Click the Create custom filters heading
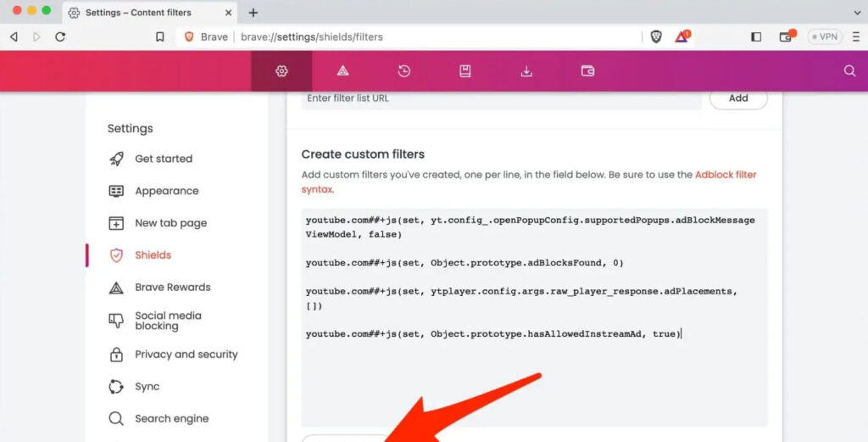This screenshot has height=442, width=868. point(363,154)
